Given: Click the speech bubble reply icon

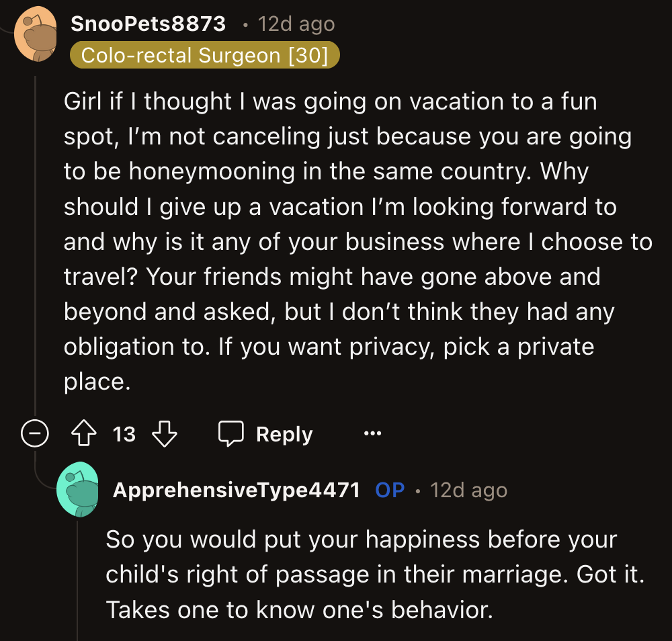Looking at the screenshot, I should [231, 433].
